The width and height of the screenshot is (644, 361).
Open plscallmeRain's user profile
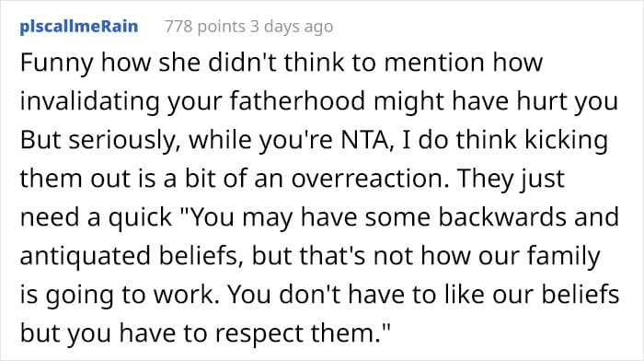click(79, 27)
